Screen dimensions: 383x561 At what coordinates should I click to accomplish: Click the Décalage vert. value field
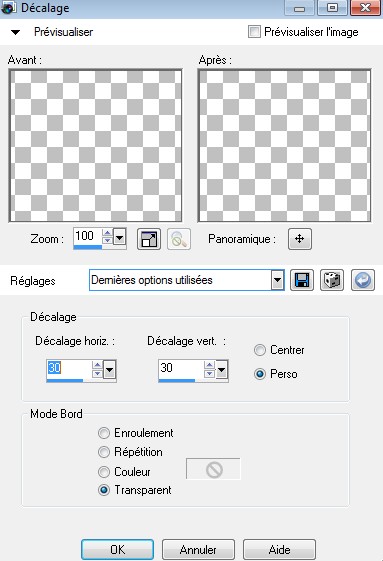(180, 368)
